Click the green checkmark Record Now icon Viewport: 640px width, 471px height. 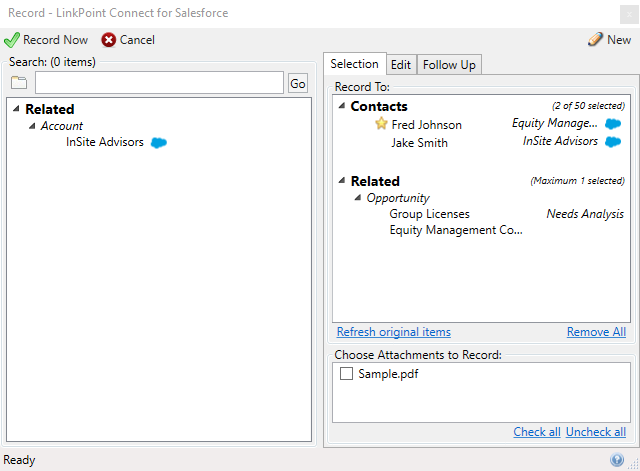click(x=11, y=40)
